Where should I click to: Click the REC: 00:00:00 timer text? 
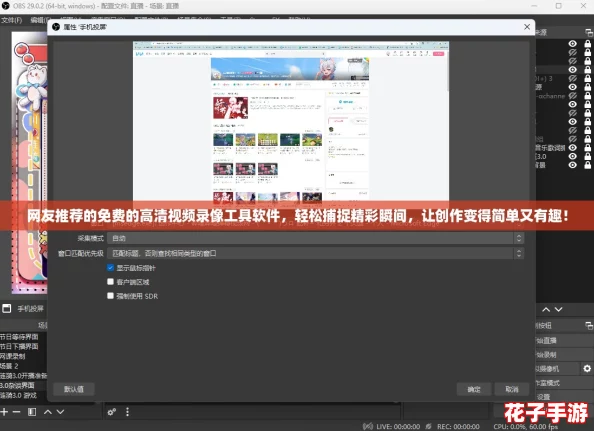pos(458,426)
